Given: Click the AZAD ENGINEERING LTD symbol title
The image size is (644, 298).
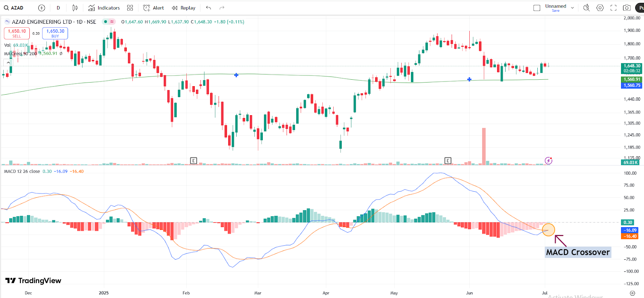Looking at the screenshot, I should [x=42, y=22].
